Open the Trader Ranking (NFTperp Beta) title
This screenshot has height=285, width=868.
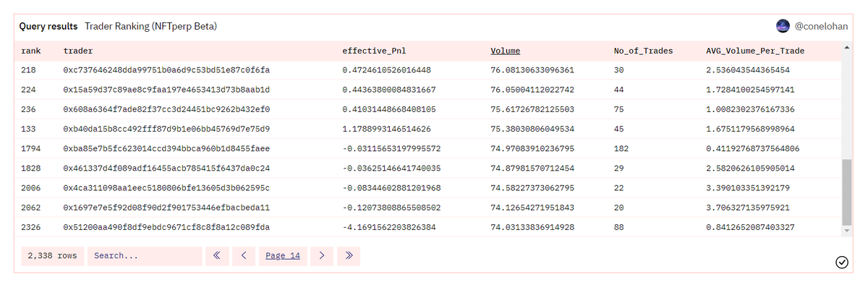point(151,26)
